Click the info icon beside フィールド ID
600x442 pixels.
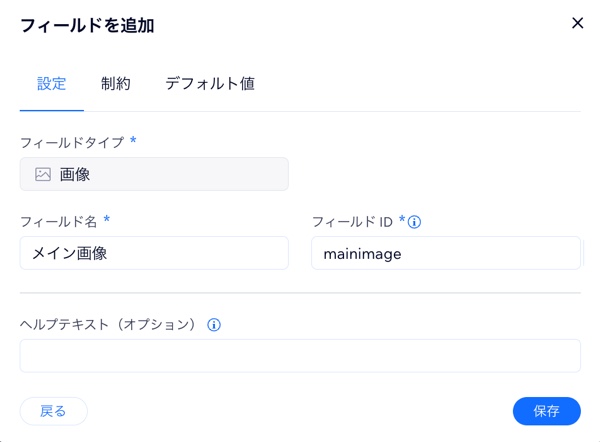tap(414, 222)
